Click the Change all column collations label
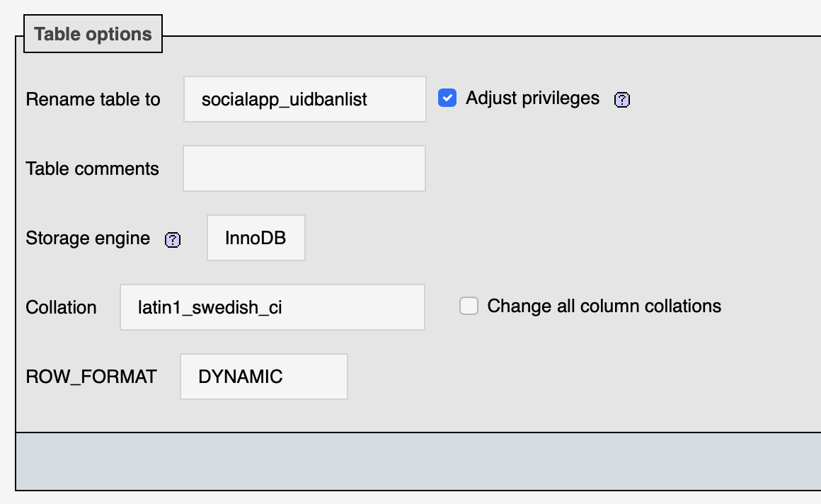The width and height of the screenshot is (821, 504). click(604, 305)
